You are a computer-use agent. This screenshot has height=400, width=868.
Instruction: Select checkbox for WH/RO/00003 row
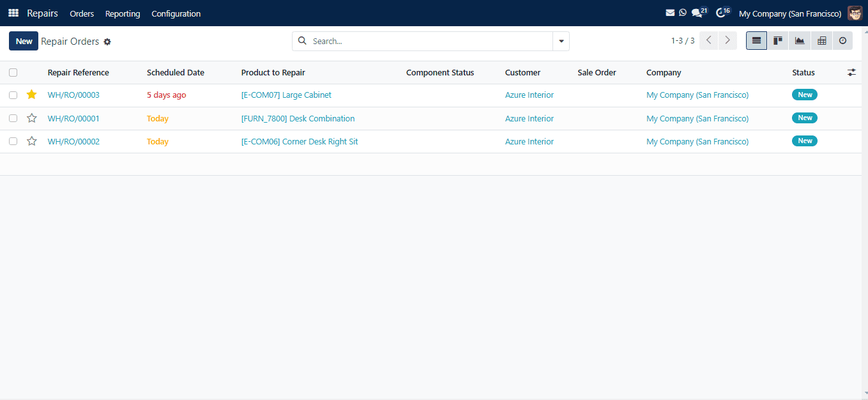coord(13,95)
